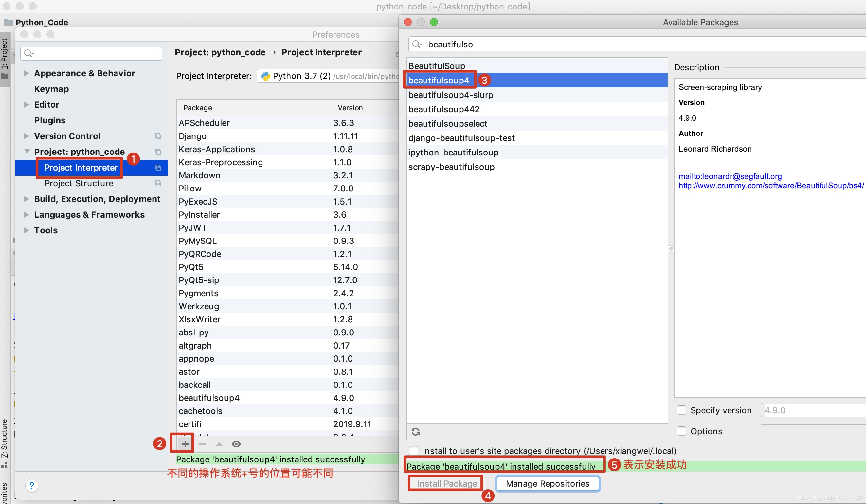This screenshot has width=866, height=504.
Task: Select beautifulsoup4 in available packages list
Action: coord(537,80)
